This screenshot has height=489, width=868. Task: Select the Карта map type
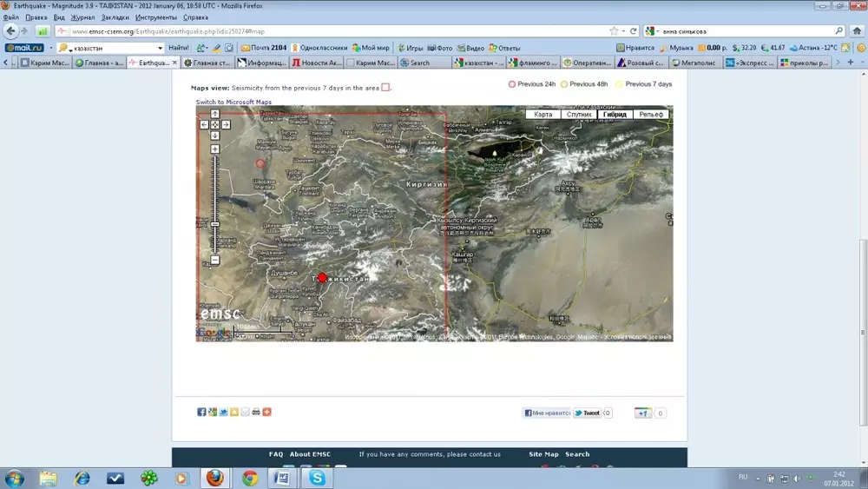pos(543,115)
